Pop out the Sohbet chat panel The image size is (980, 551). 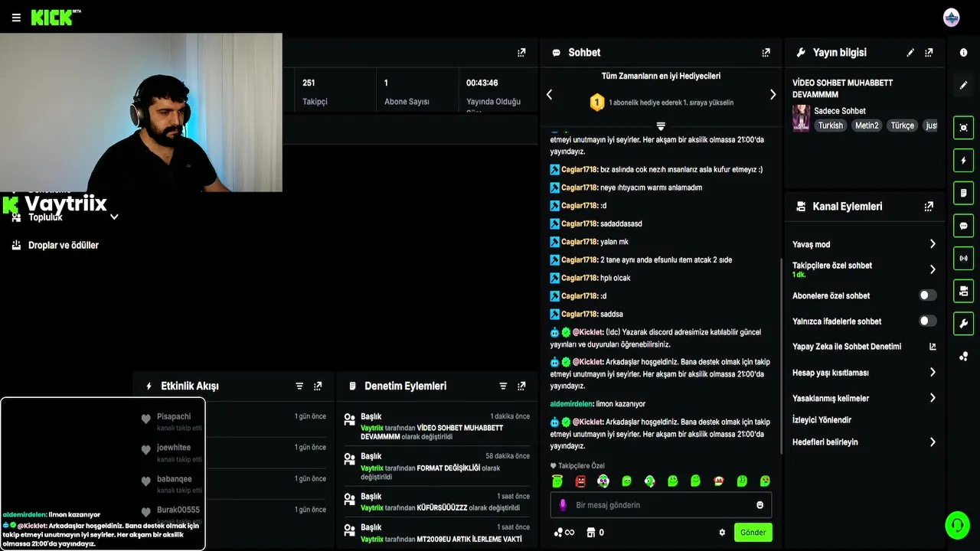pos(766,53)
